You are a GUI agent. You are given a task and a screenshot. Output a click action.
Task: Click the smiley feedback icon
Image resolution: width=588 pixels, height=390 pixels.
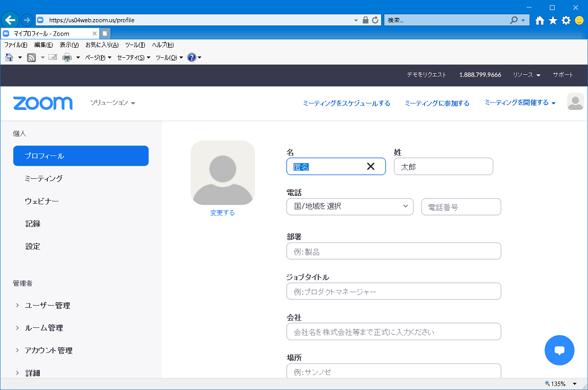point(580,20)
